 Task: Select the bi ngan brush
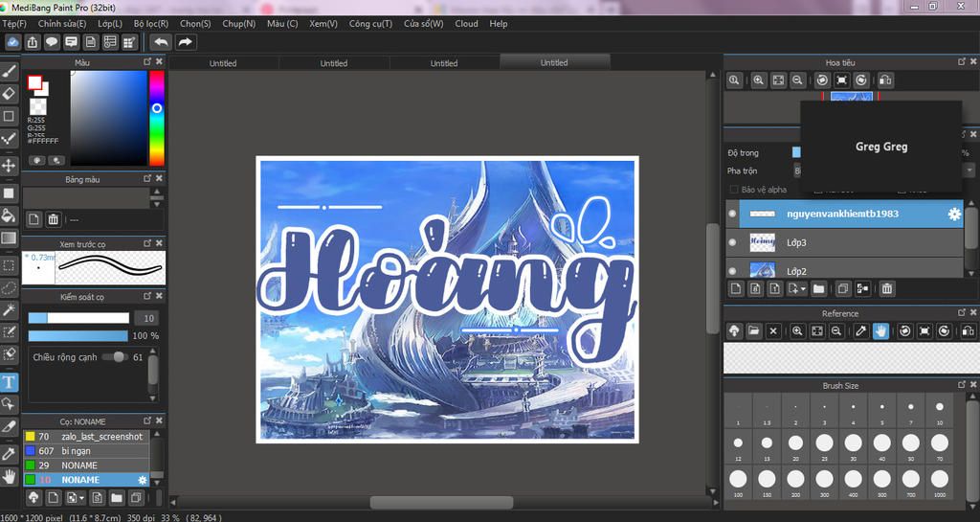86,451
